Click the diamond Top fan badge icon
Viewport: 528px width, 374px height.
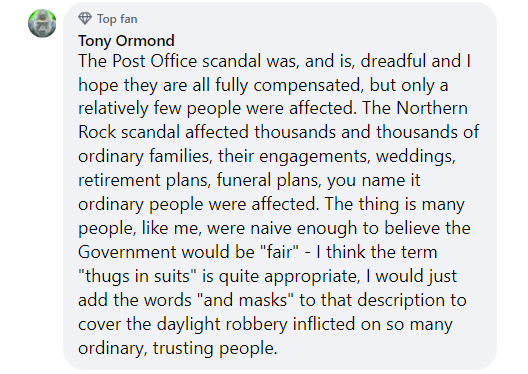pos(85,19)
